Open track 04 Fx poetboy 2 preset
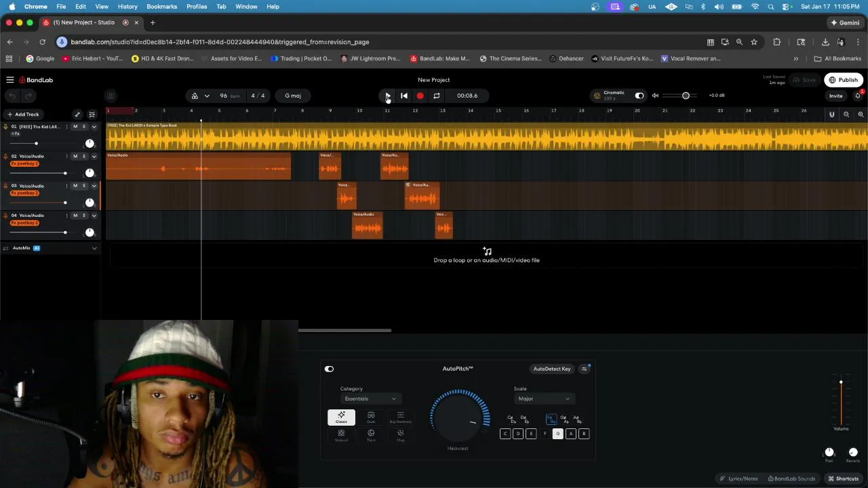 (x=24, y=222)
